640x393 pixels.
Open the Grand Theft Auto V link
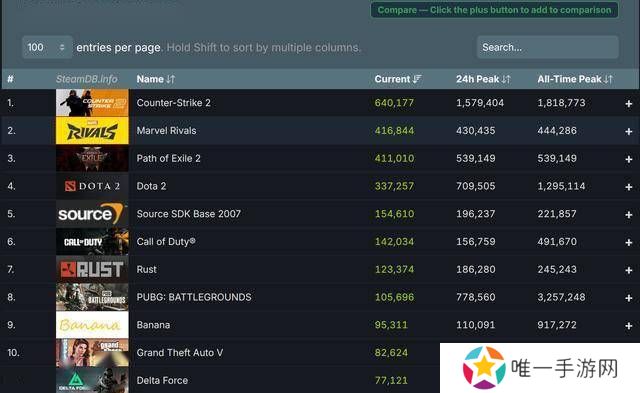tap(180, 353)
